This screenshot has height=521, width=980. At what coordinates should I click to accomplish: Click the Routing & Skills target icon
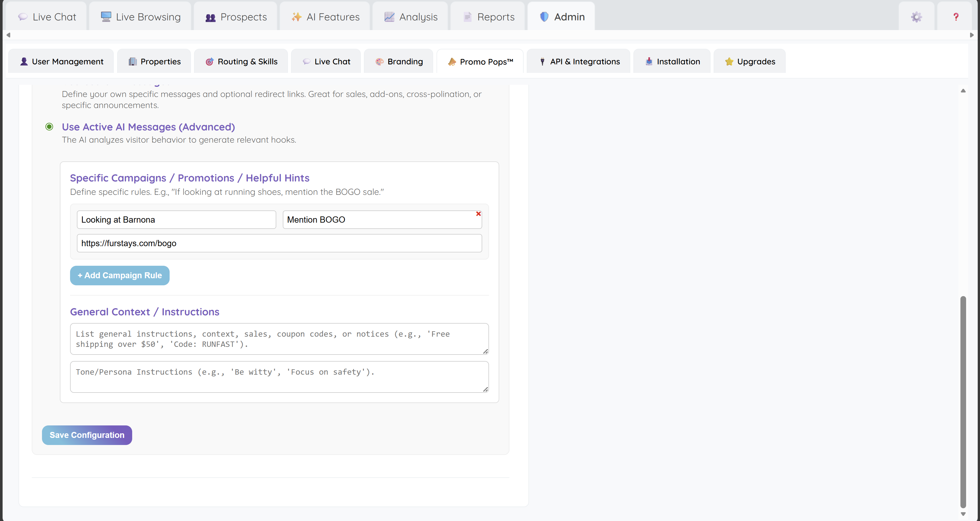click(x=209, y=62)
